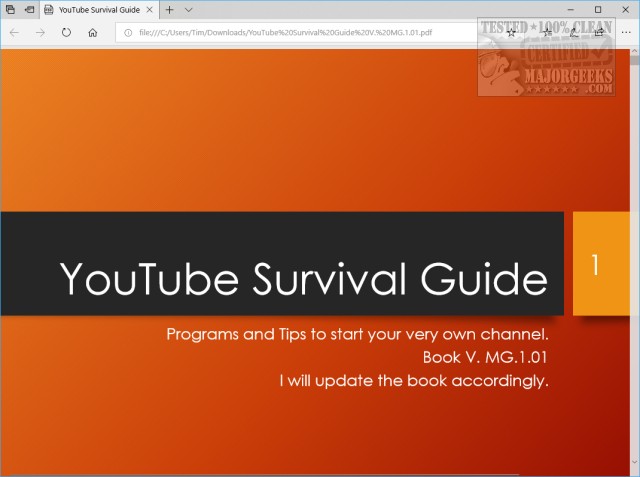Click 'I will update the book accordingly.'
640x477 pixels.
coord(414,381)
